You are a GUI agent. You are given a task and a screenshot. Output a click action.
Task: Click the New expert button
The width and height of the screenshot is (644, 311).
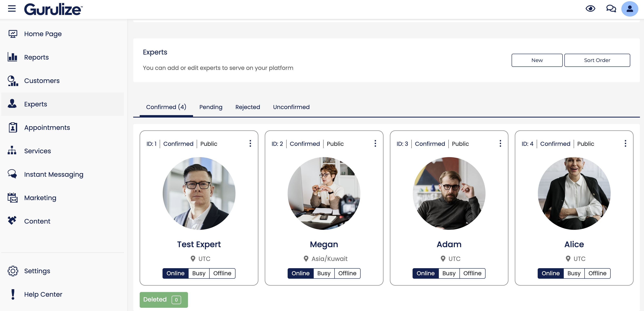537,60
